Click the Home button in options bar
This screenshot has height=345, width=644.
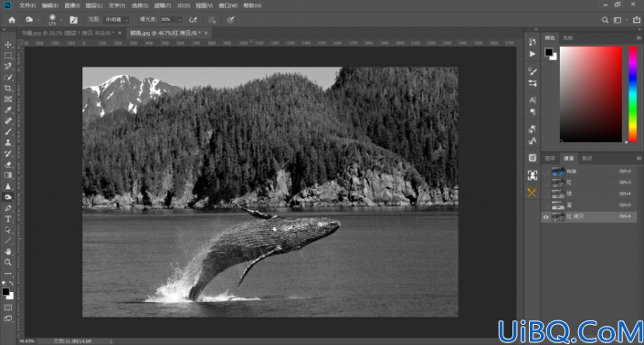12,20
